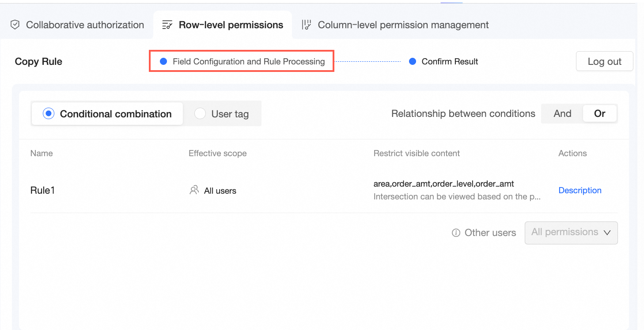The image size is (644, 330).
Task: Open the Description link for Rule1
Action: tap(580, 191)
